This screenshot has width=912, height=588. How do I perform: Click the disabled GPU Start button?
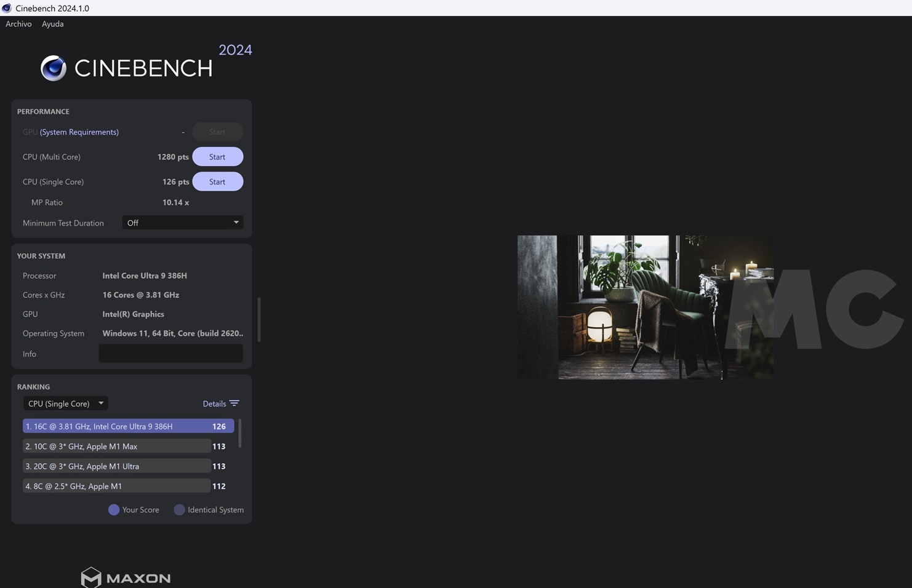click(x=217, y=132)
